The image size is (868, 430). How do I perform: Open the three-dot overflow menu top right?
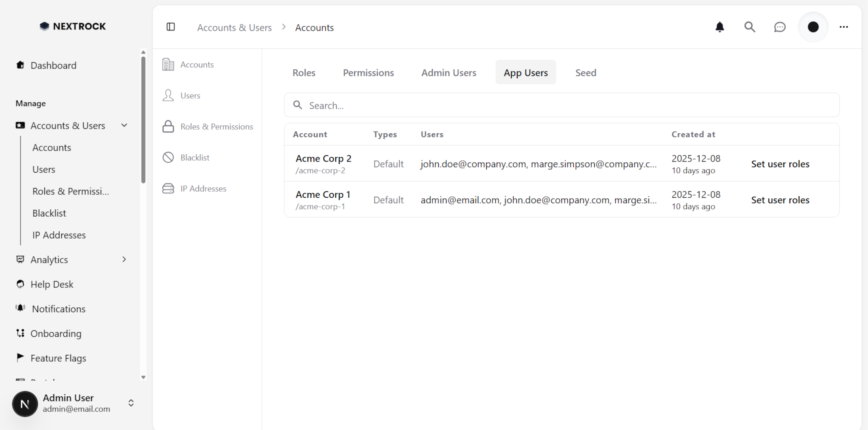844,27
